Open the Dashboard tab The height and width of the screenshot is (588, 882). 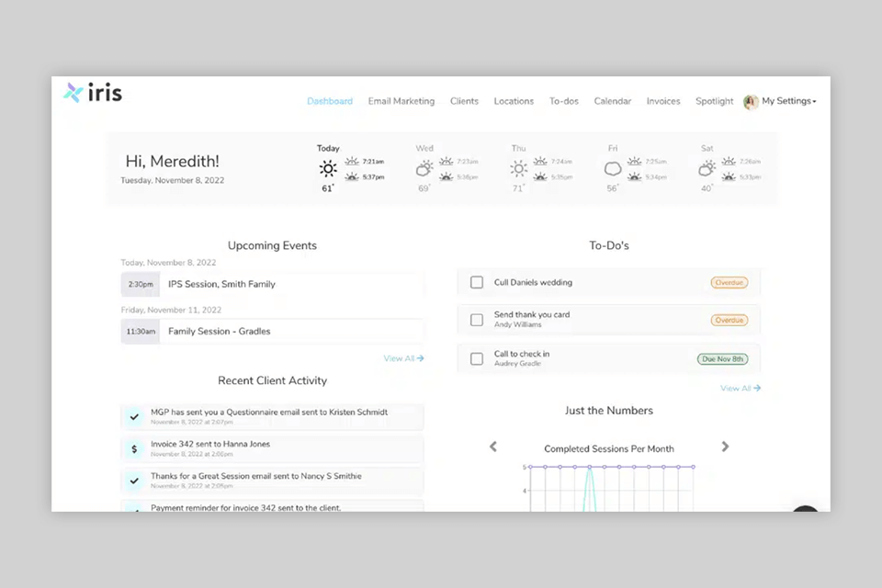coord(330,101)
